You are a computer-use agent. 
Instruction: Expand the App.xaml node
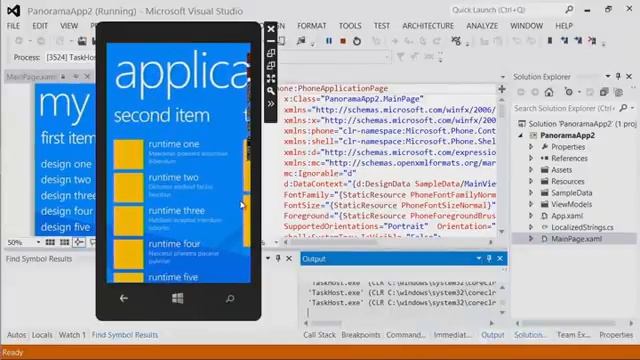(x=531, y=216)
